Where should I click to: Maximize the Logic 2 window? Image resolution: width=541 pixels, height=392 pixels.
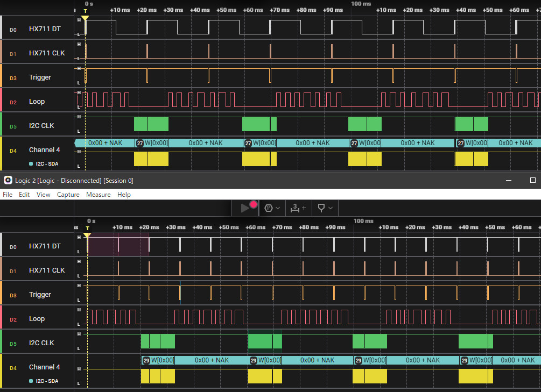[533, 180]
